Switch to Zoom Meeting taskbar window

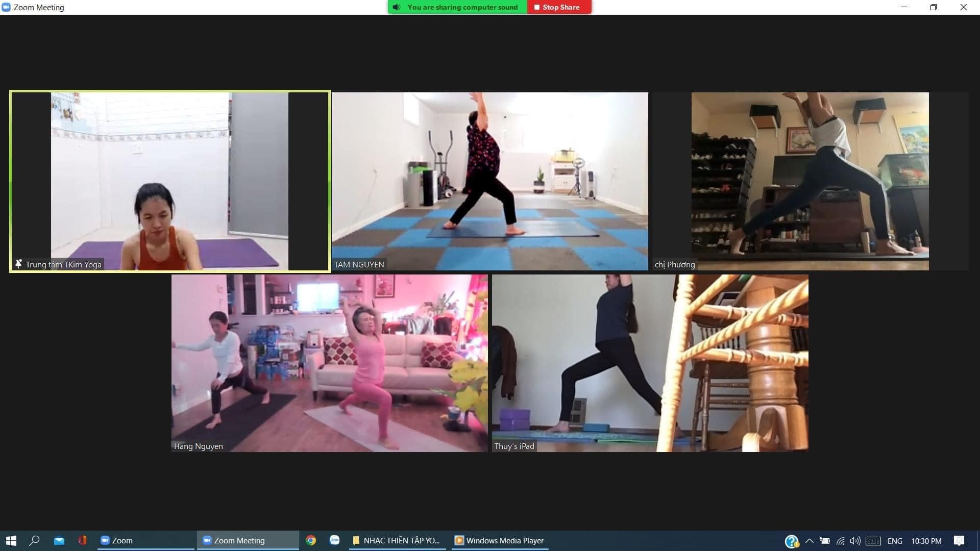click(248, 540)
